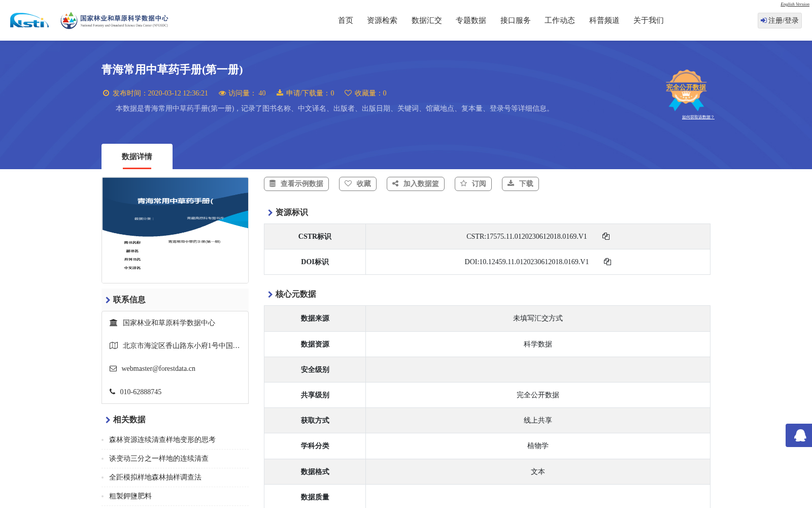
Task: Switch to English Version link
Action: [x=795, y=4]
